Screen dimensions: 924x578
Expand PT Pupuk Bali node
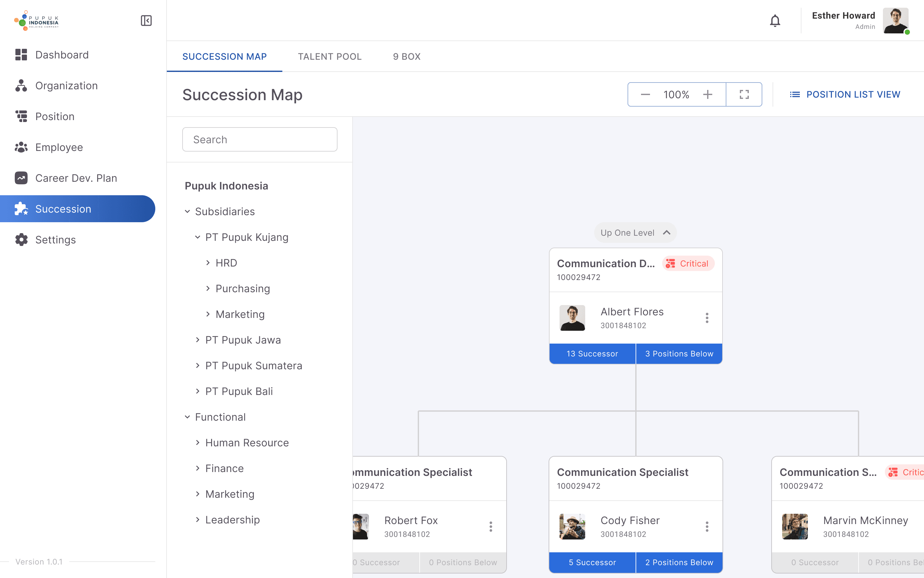point(197,391)
